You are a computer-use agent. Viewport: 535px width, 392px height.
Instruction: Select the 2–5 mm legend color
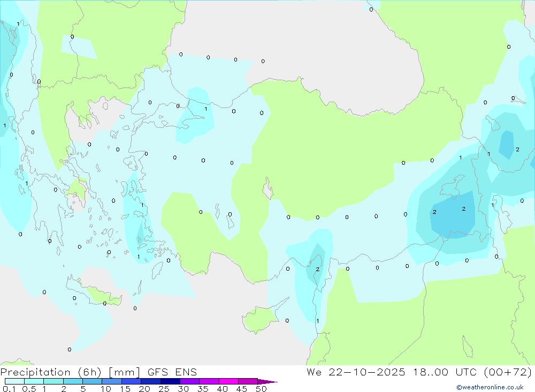(x=73, y=381)
